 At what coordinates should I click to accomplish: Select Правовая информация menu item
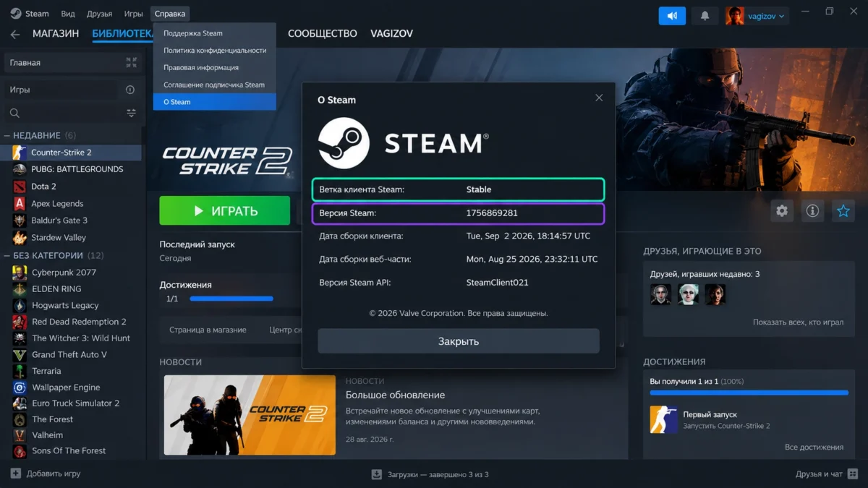coord(214,67)
